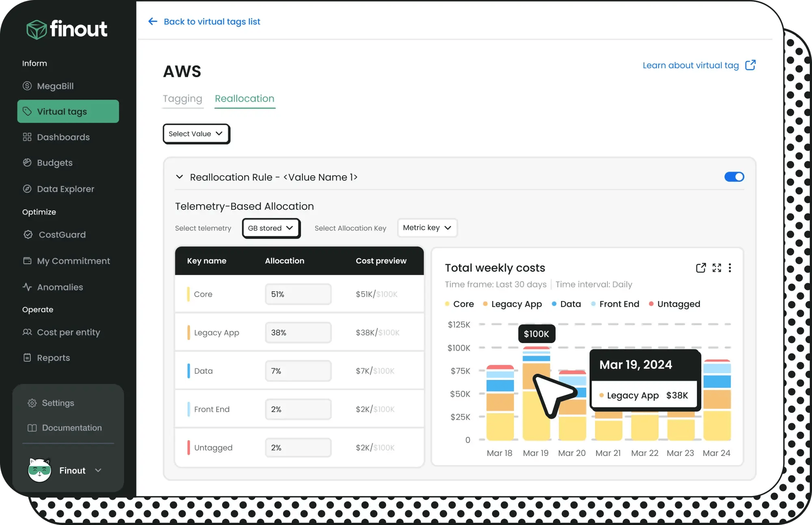Click the Data Explorer compass icon
Screen dimensions: 812x525
click(x=27, y=189)
